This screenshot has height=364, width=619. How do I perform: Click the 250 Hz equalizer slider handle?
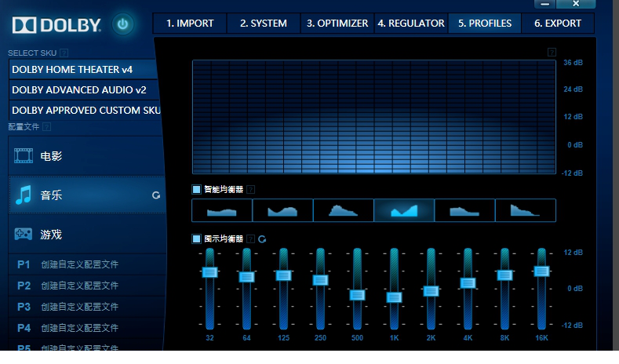320,280
